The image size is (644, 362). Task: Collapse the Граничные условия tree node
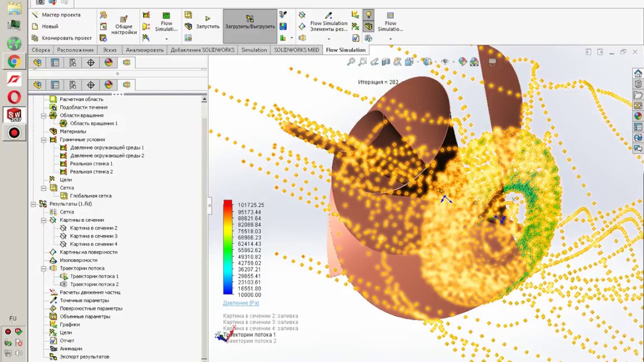[x=44, y=140]
